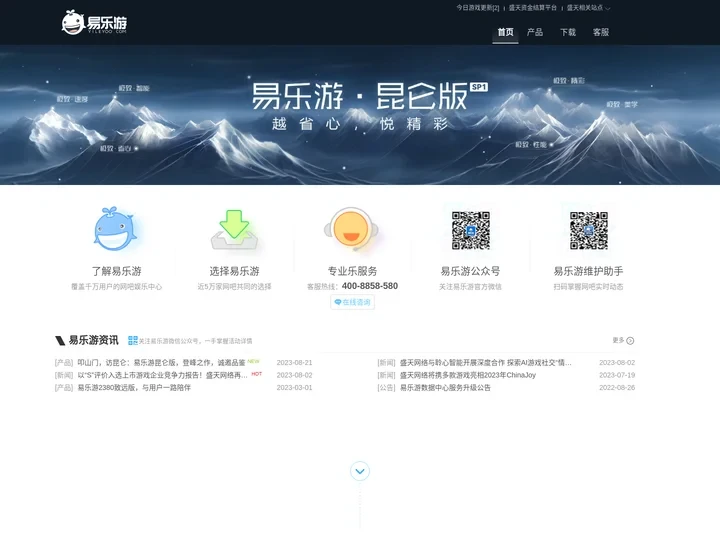Open 今日游戏更新 link in top bar

(x=478, y=8)
